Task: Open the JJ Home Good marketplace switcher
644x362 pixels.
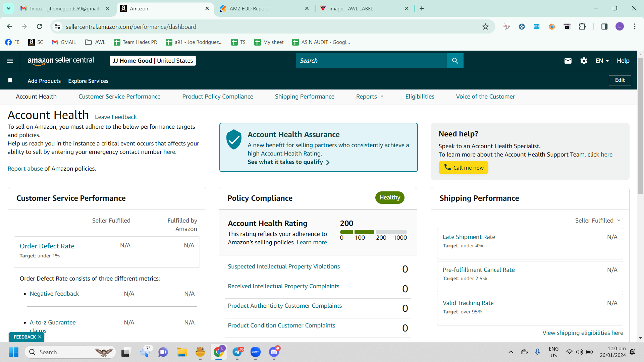Action: pyautogui.click(x=153, y=61)
